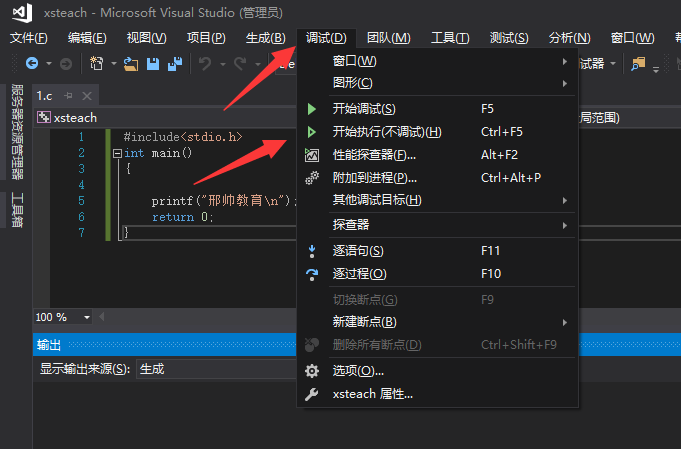Viewport: 681px width, 449px height.
Task: Open the 生成(B) menu in menu bar
Action: (265, 38)
